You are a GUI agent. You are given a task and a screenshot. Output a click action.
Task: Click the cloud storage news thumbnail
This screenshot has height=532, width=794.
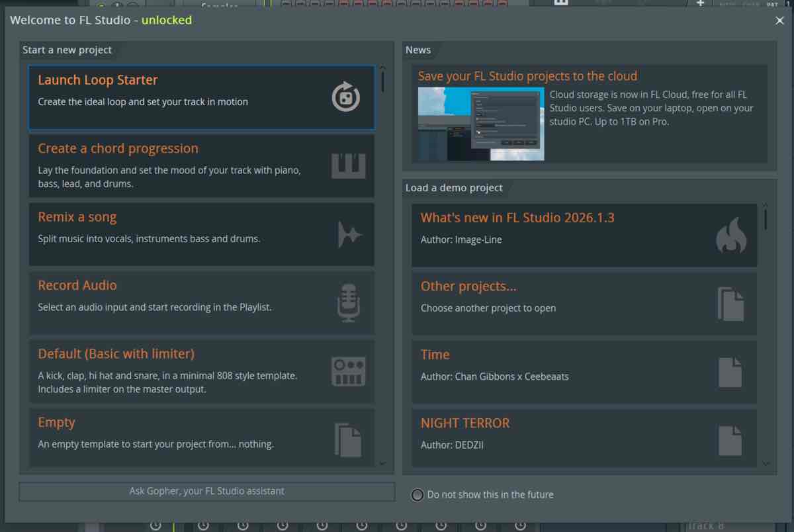(481, 124)
